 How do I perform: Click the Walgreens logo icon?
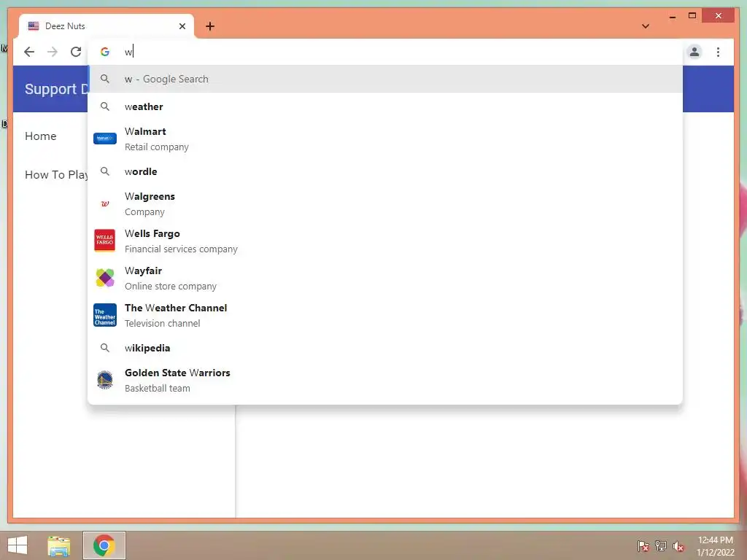(105, 204)
